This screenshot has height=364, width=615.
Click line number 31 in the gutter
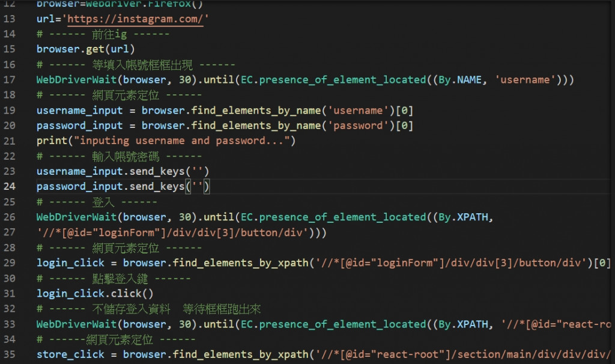click(x=9, y=294)
